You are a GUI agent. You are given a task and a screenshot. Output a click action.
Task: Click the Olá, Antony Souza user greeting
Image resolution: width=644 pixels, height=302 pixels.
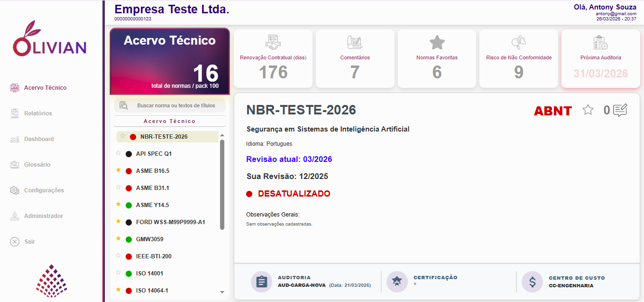(x=605, y=7)
